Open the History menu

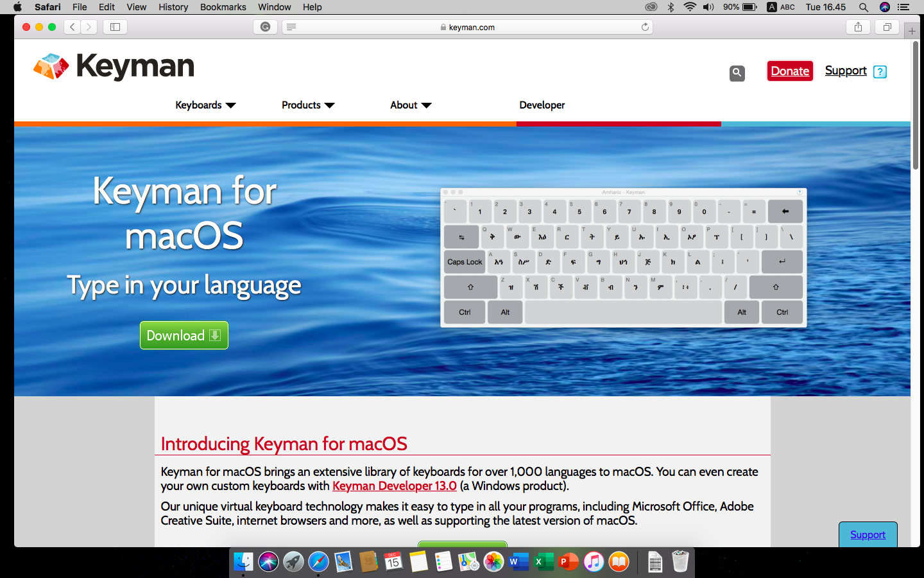point(173,7)
